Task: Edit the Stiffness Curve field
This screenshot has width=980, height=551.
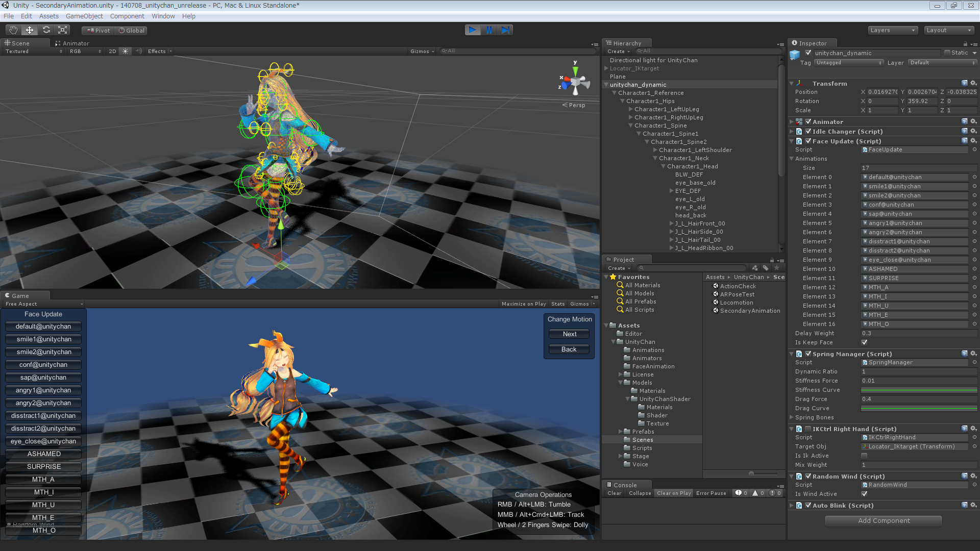Action: point(919,390)
